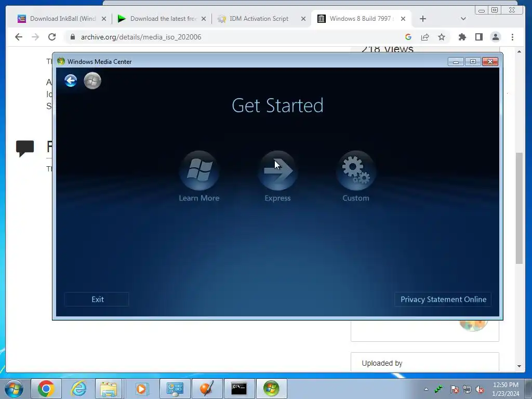Click the green Media Center start orb
532x399 pixels.
click(92, 81)
